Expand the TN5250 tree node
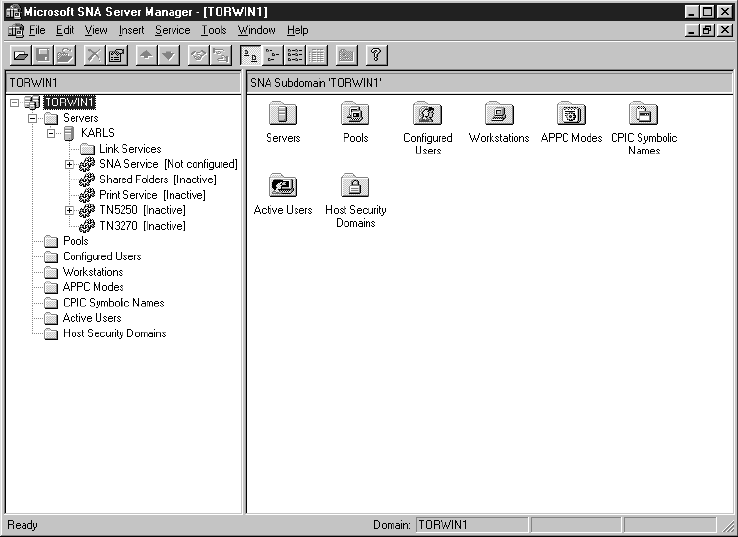738x537 pixels. 69,210
